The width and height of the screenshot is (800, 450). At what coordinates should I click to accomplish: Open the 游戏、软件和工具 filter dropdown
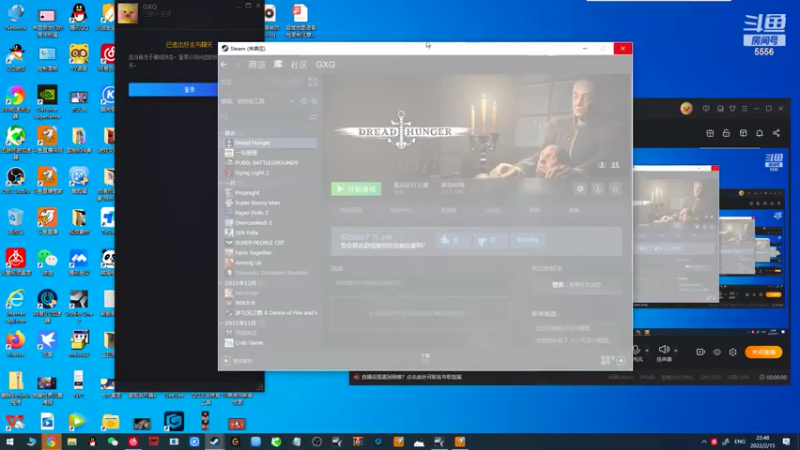pos(258,102)
